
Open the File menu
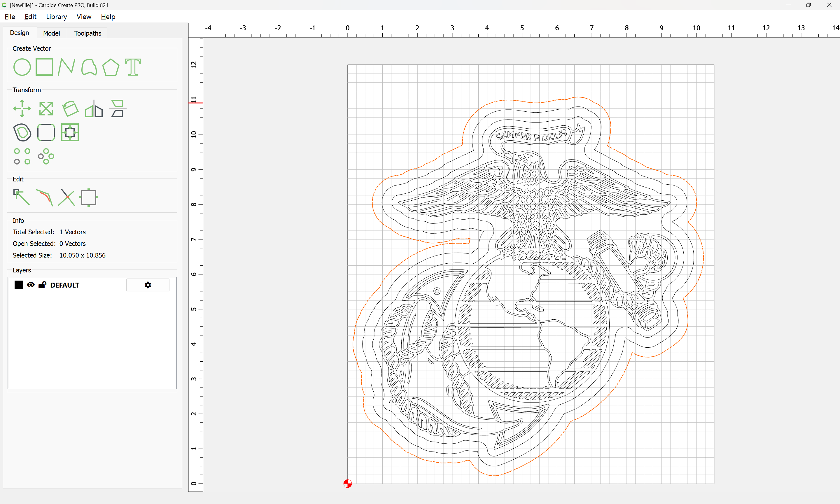pos(10,17)
